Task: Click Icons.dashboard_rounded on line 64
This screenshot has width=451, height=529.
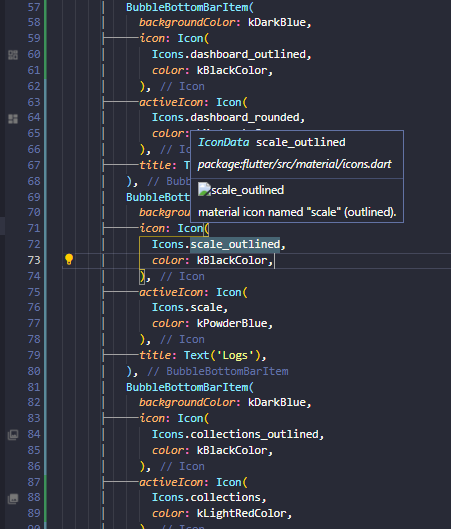Action: 226,117
